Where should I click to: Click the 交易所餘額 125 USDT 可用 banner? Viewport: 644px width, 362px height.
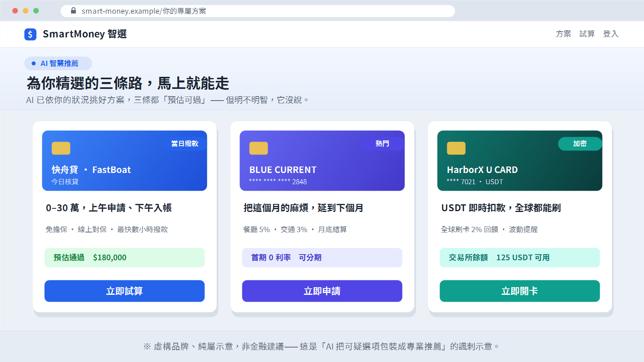(520, 257)
